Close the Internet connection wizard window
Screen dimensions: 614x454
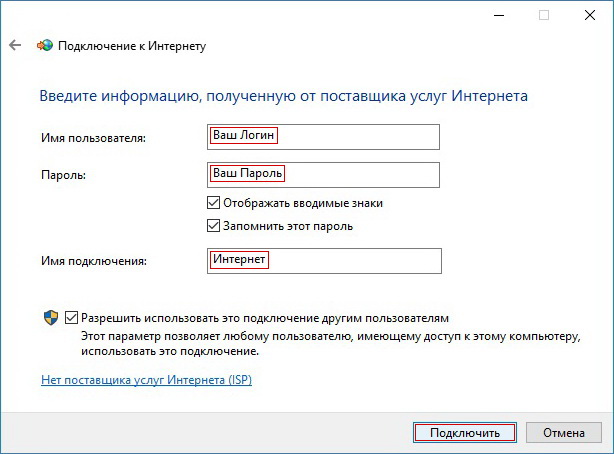click(x=589, y=14)
